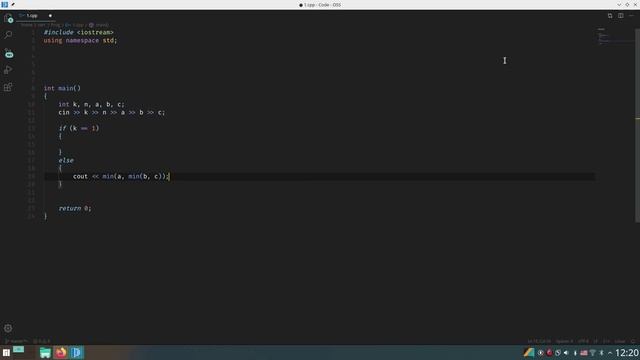
Task: Click the UTF-8 encoding status item
Action: click(583, 341)
